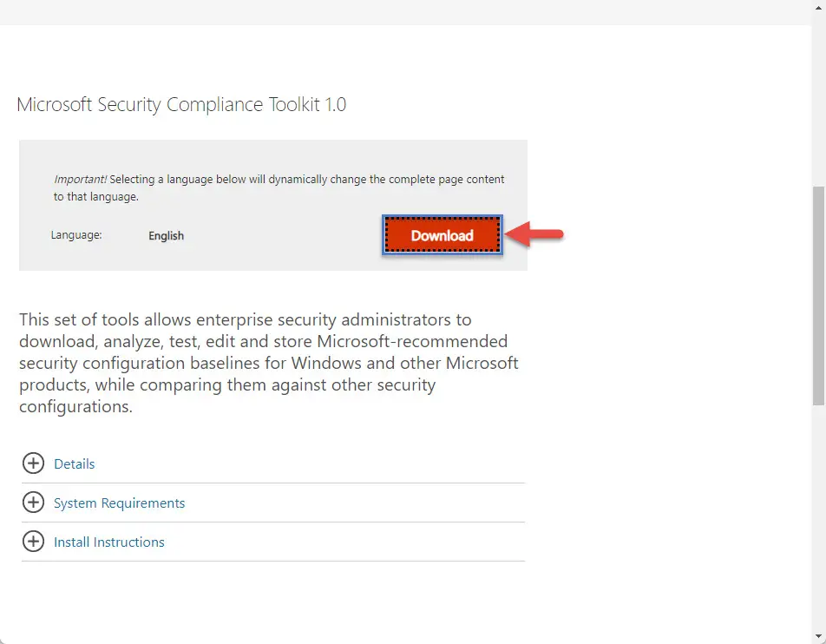Click the red arrow pointing to Download

[534, 234]
